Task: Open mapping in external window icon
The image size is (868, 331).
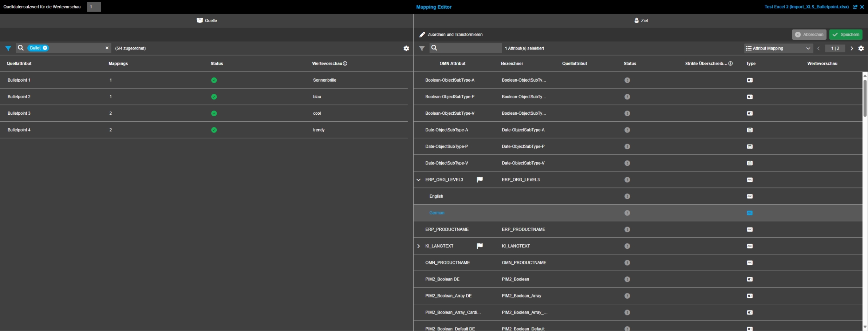Action: click(855, 7)
